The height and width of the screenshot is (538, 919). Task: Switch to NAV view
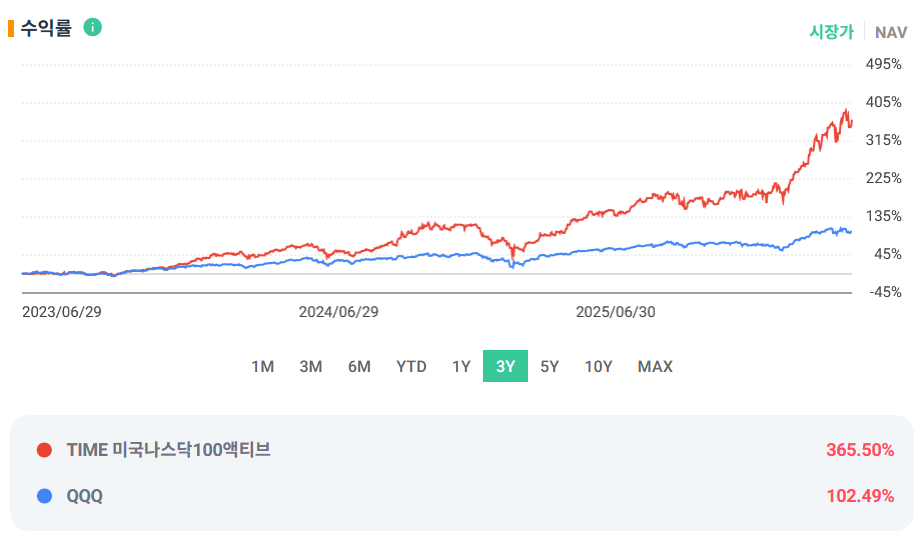[891, 32]
